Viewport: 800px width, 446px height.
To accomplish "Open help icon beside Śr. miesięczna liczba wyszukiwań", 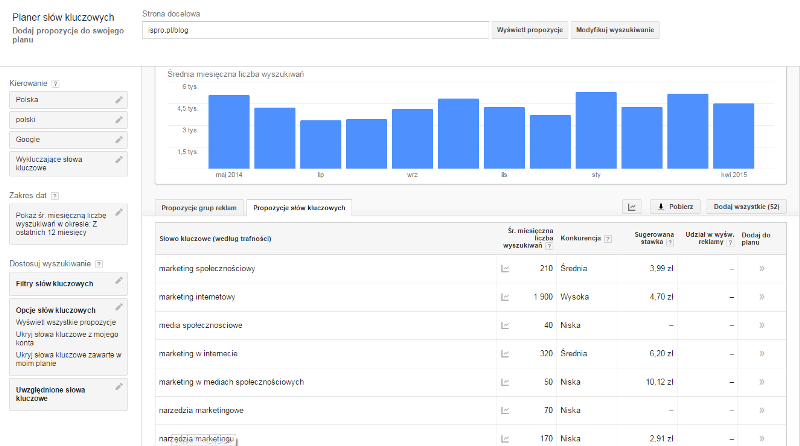I will (x=549, y=246).
